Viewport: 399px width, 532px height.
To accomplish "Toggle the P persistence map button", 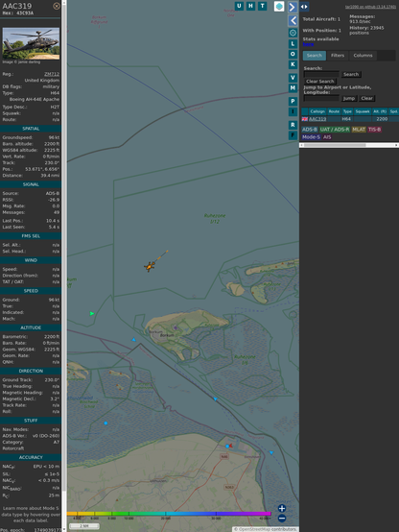I will coord(293,101).
